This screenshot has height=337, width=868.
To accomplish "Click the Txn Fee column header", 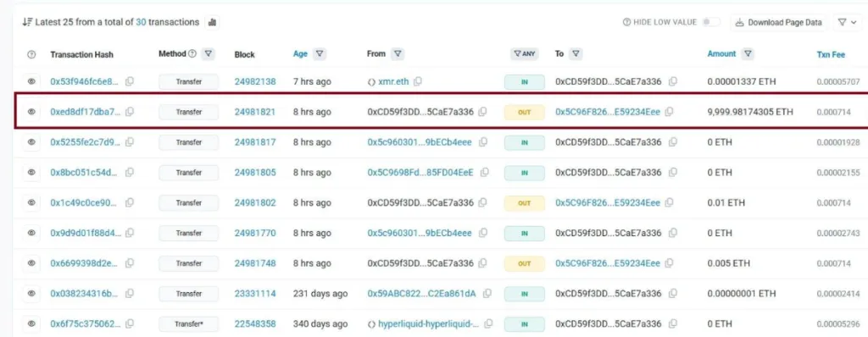I will coord(831,55).
